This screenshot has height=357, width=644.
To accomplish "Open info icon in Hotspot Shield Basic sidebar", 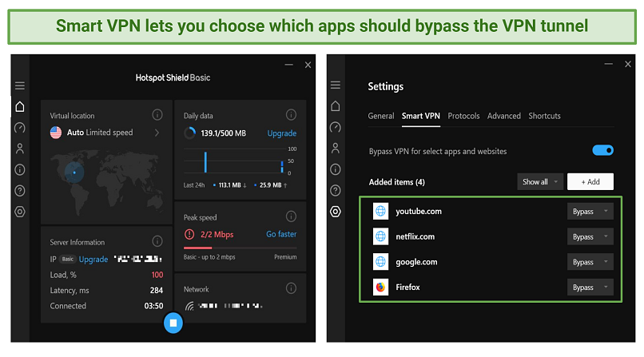I will pyautogui.click(x=20, y=169).
